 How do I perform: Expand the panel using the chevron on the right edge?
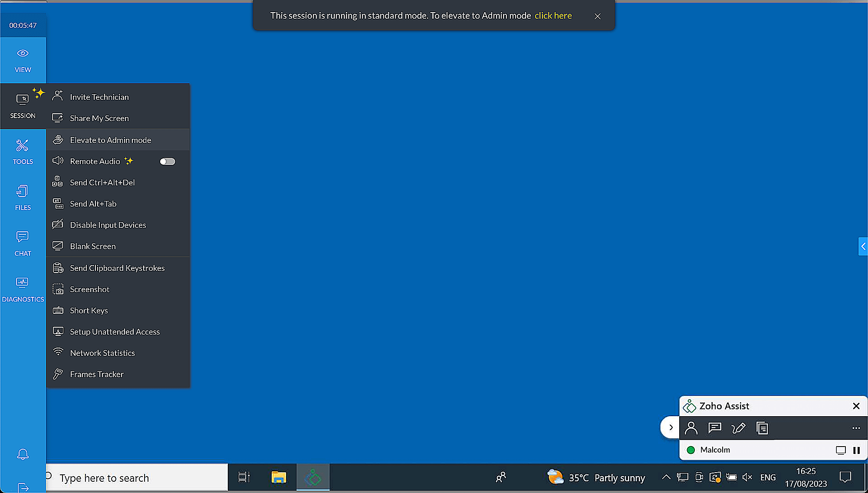863,246
